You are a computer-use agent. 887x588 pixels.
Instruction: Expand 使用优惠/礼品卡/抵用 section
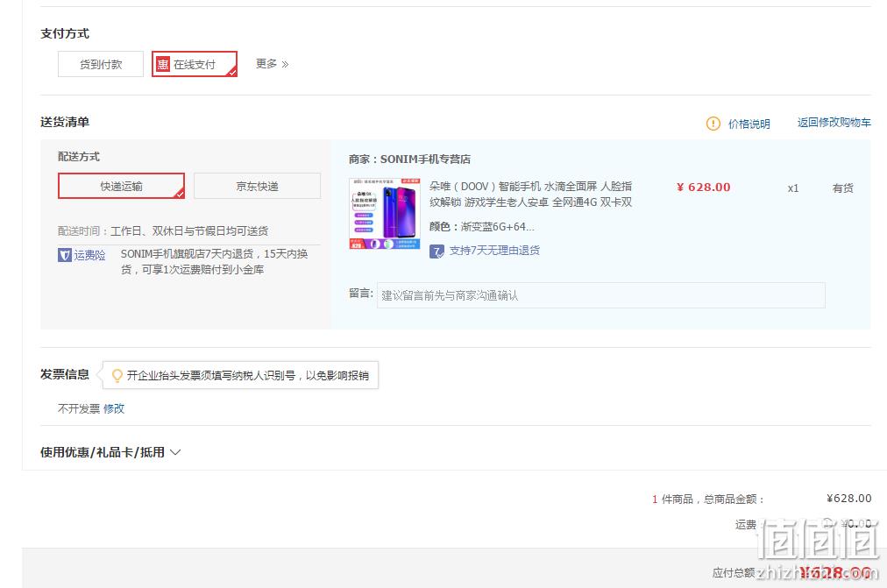110,452
